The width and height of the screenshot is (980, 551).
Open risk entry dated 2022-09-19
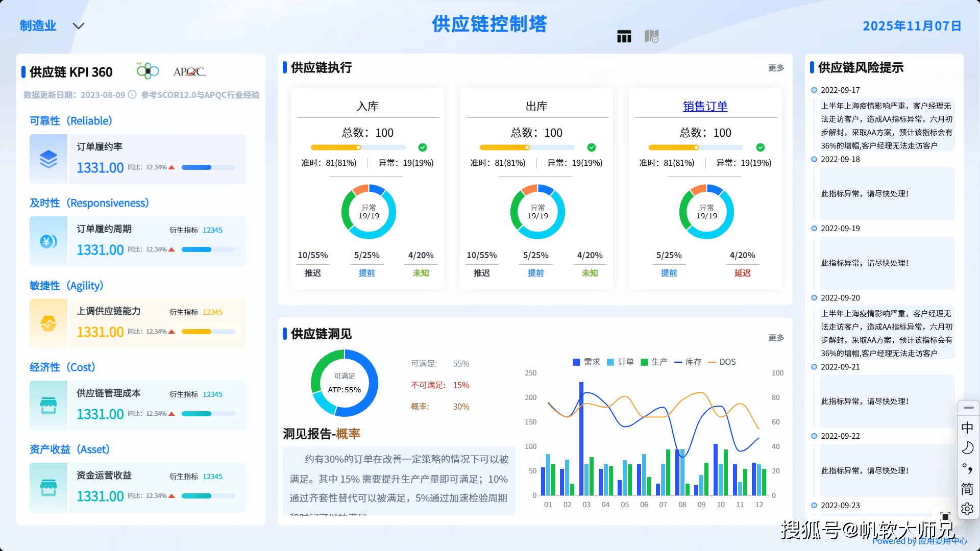click(887, 263)
